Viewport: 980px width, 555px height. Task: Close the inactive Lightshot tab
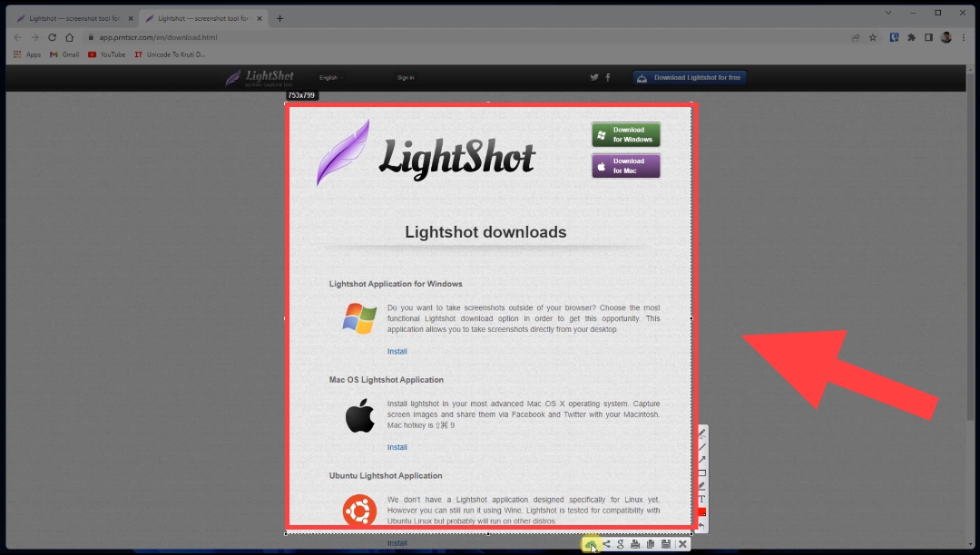click(131, 19)
